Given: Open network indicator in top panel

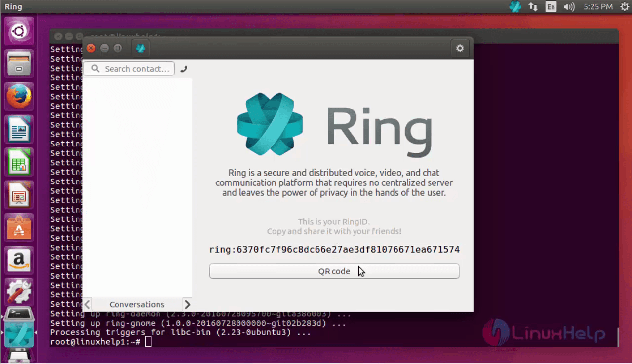Looking at the screenshot, I should point(533,7).
